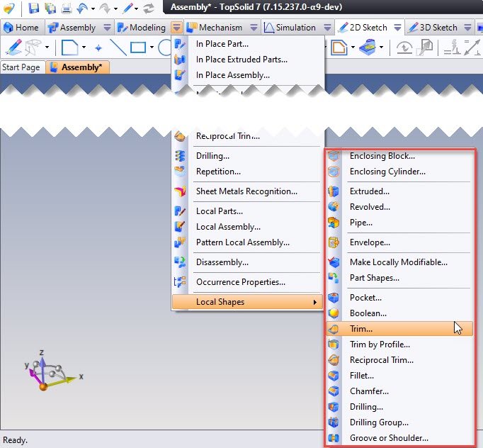Open the Home tab

tap(21, 28)
